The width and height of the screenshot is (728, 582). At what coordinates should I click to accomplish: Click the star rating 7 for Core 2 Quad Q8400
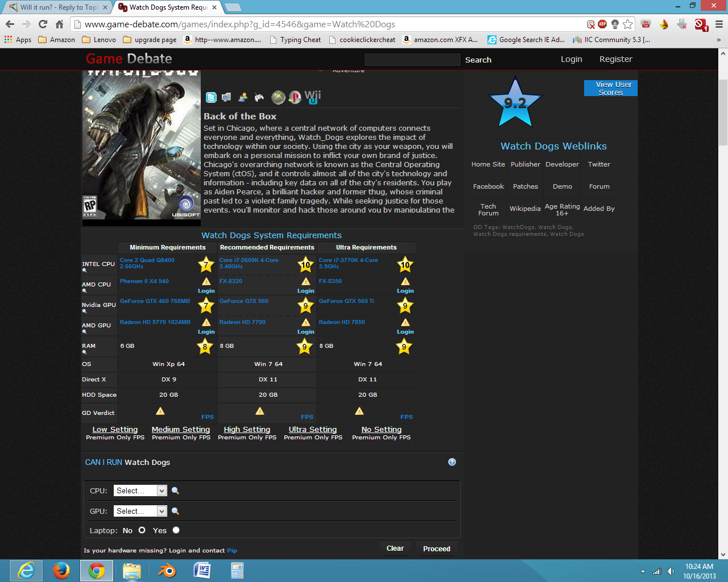(206, 264)
